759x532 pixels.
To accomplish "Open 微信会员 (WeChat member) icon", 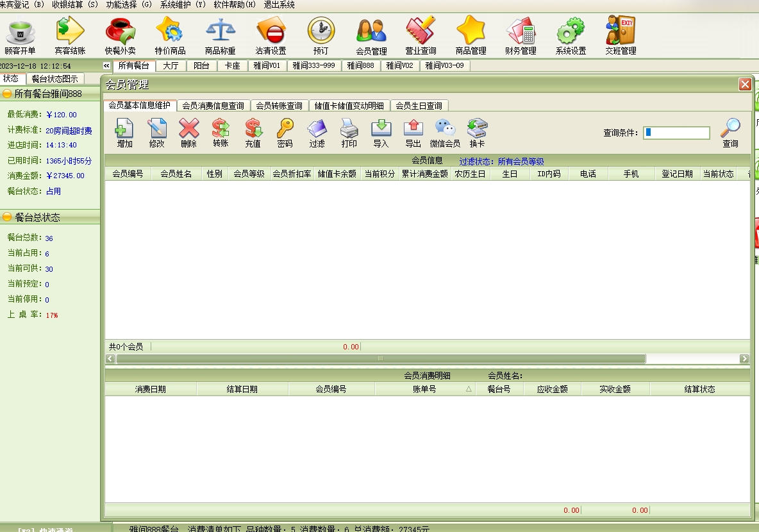I will (x=445, y=133).
